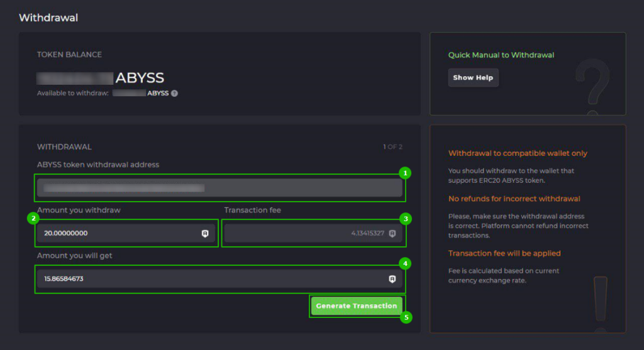
Task: Click the ABYSS token withdrawal address label
Action: 98,165
